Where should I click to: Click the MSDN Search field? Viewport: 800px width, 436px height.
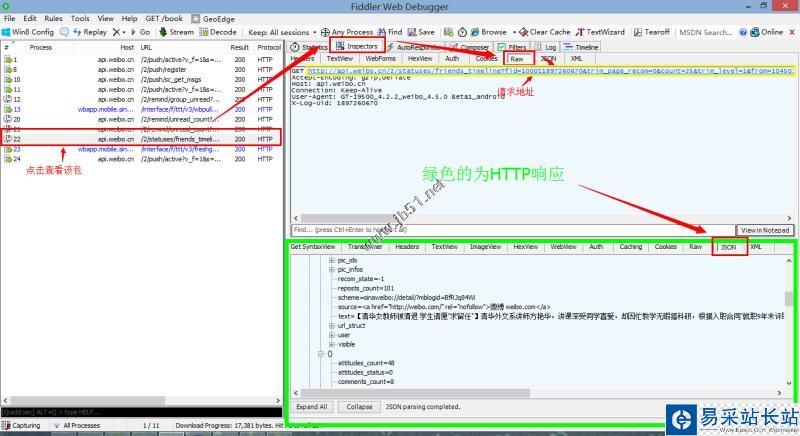[x=706, y=32]
